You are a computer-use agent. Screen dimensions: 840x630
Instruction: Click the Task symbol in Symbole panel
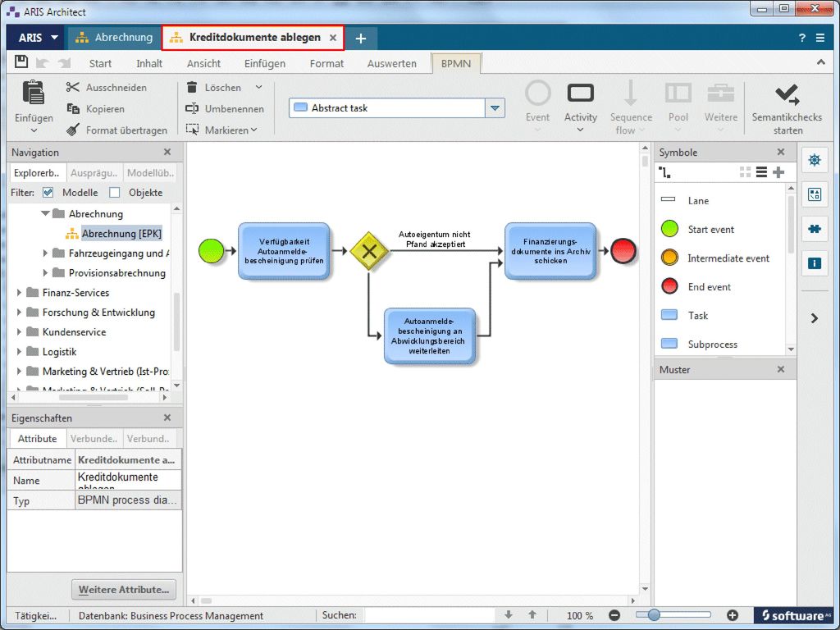tap(669, 315)
